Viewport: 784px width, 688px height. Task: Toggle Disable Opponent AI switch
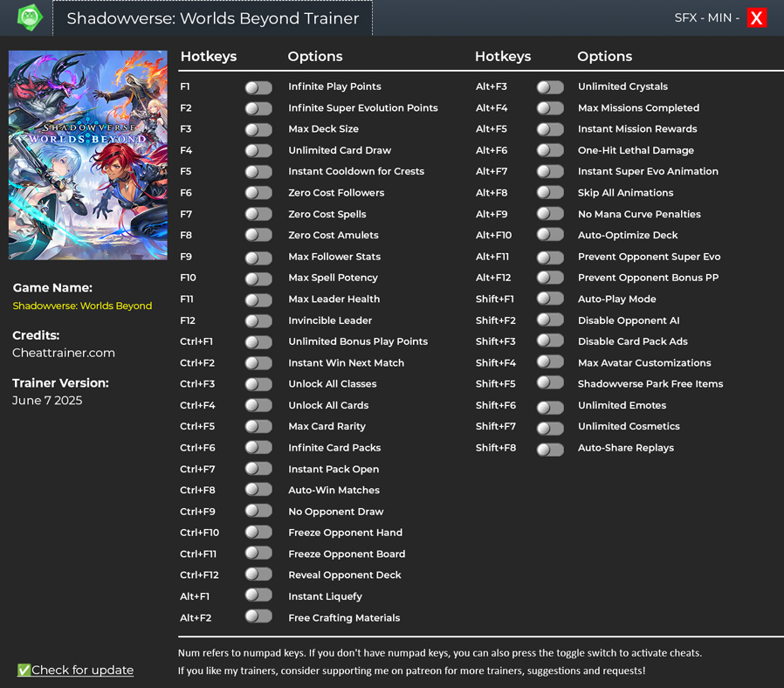[550, 321]
